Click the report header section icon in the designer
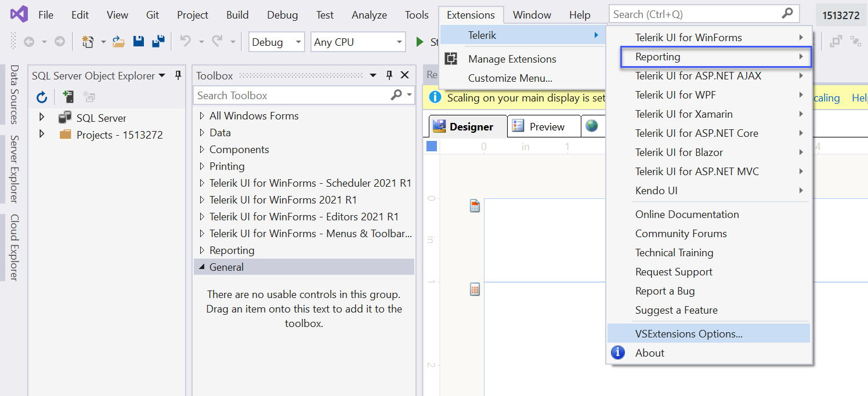 (475, 206)
